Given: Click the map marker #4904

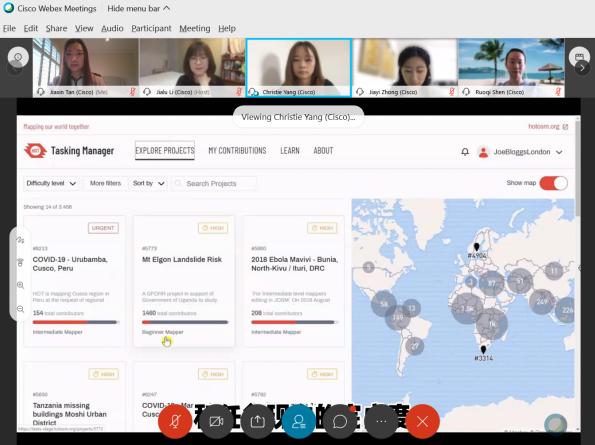Looking at the screenshot, I should pos(477,248).
